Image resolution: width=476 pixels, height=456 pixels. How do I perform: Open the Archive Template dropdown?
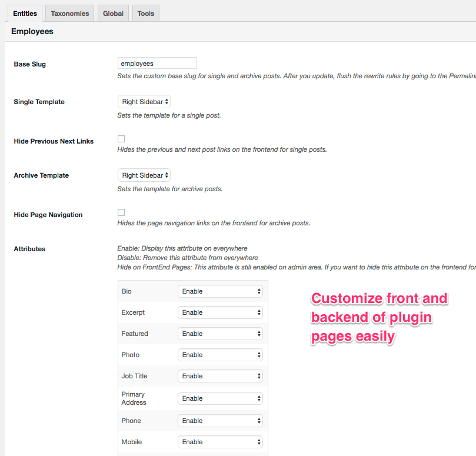(144, 175)
